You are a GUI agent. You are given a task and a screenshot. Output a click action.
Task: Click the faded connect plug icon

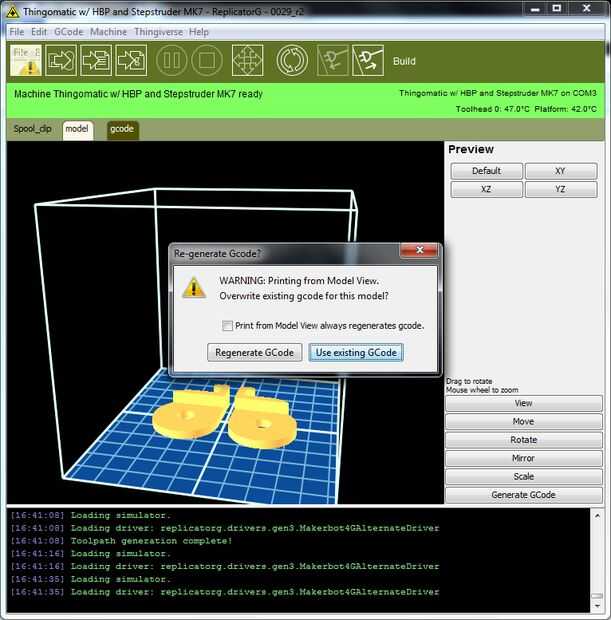pyautogui.click(x=333, y=60)
